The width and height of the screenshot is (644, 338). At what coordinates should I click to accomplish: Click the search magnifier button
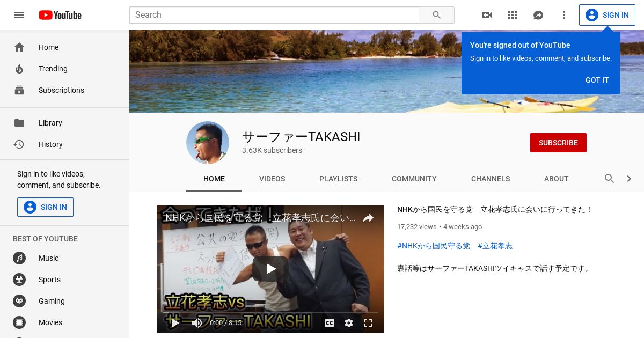pyautogui.click(x=437, y=15)
